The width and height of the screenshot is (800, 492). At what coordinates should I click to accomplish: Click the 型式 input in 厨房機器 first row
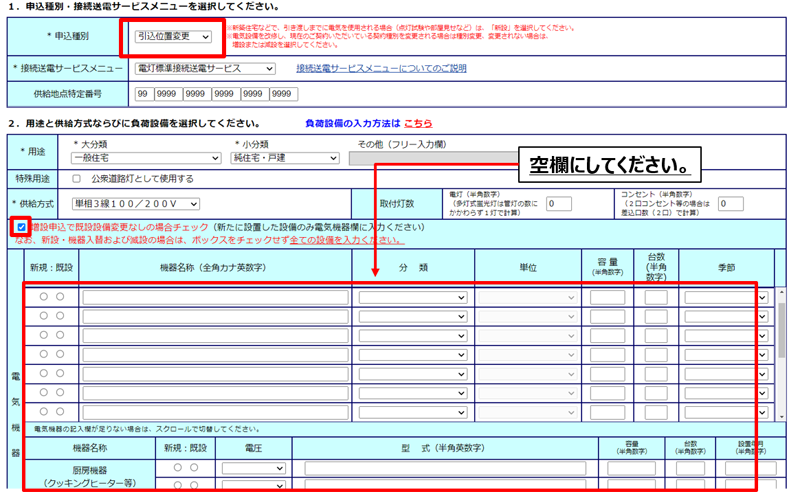pyautogui.click(x=445, y=469)
